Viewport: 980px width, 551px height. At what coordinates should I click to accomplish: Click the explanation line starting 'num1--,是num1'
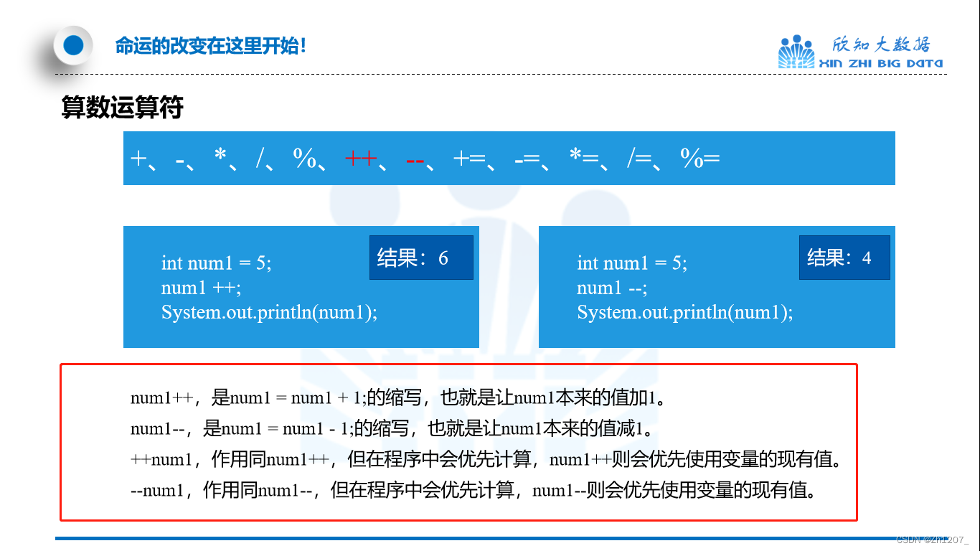[392, 428]
